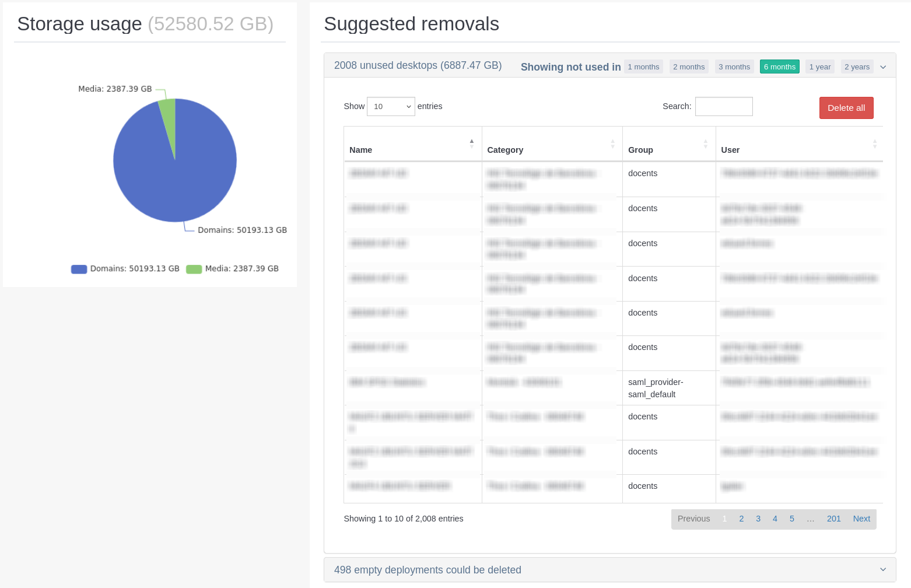
Task: Sort table by Group column arrows
Action: pos(705,143)
